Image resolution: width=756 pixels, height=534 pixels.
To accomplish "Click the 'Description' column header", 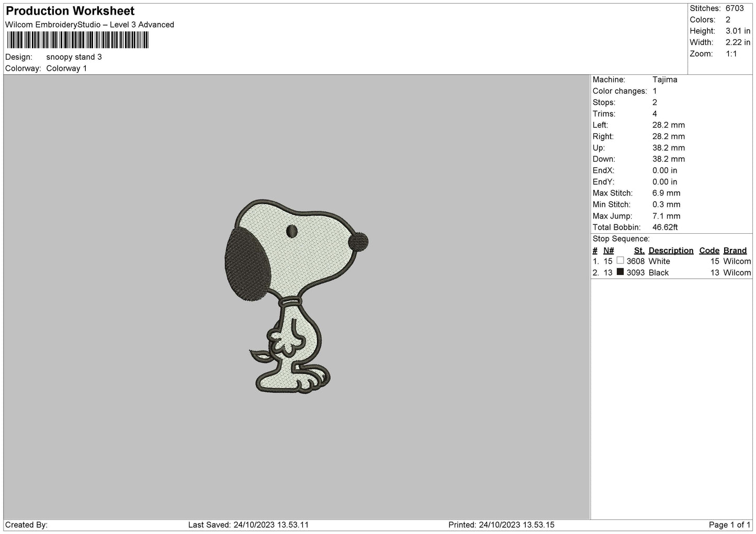I will 671,251.
